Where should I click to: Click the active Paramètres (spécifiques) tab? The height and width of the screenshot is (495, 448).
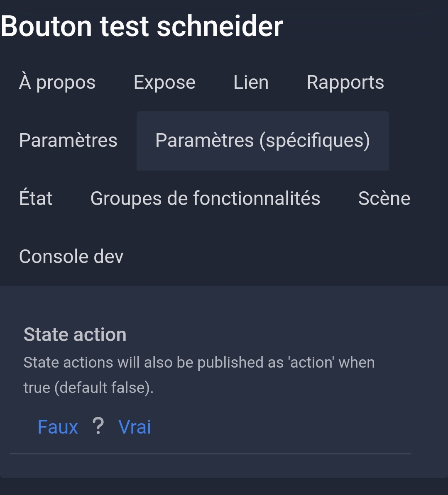click(x=262, y=140)
